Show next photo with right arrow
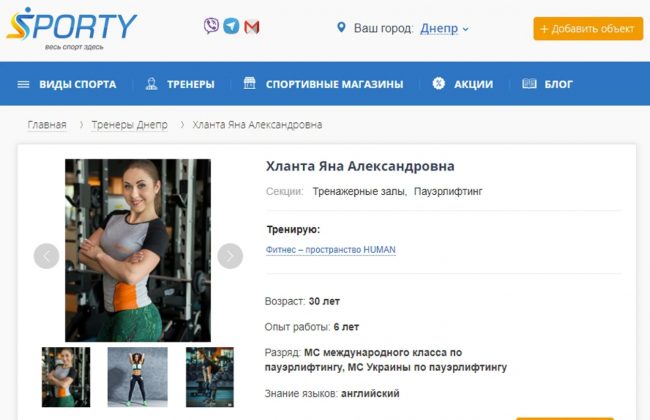 [x=230, y=256]
